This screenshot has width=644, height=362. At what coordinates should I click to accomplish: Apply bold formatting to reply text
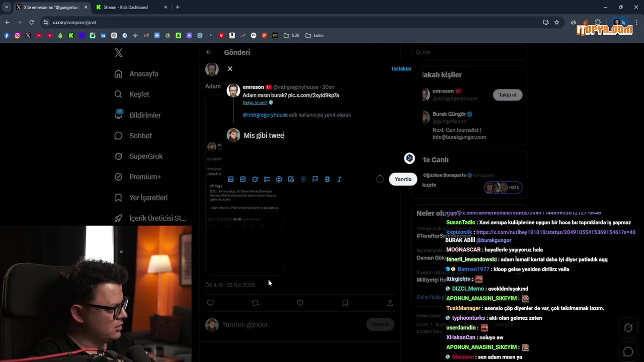(x=328, y=179)
